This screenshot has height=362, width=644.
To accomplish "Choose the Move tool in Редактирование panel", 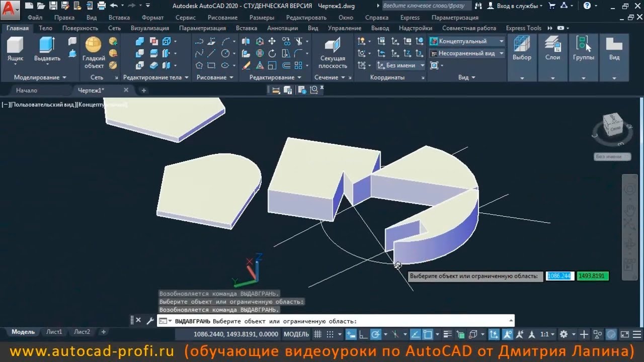I will point(272,41).
